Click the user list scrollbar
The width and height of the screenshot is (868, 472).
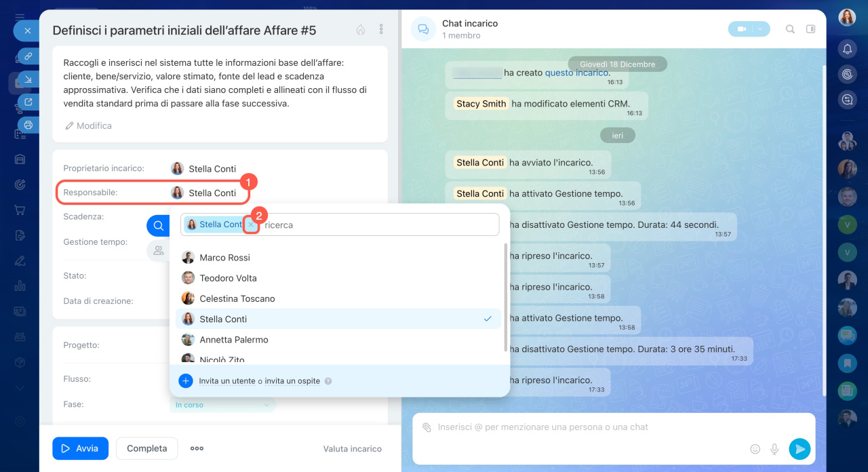(x=506, y=298)
